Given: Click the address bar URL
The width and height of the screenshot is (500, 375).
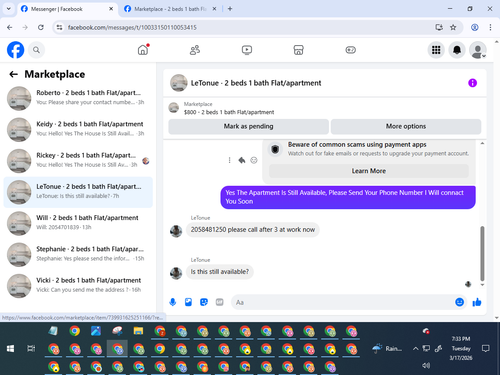Looking at the screenshot, I should click(x=132, y=27).
